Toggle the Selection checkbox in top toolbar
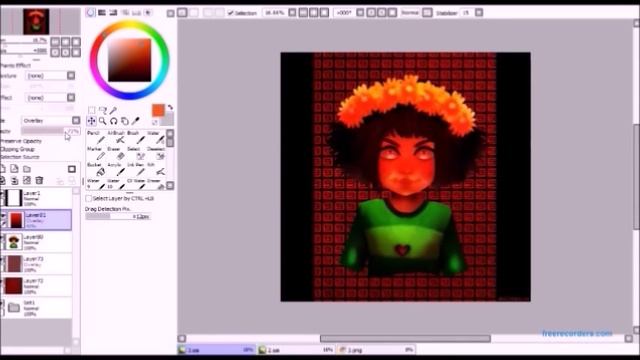The width and height of the screenshot is (640, 360). pyautogui.click(x=242, y=13)
